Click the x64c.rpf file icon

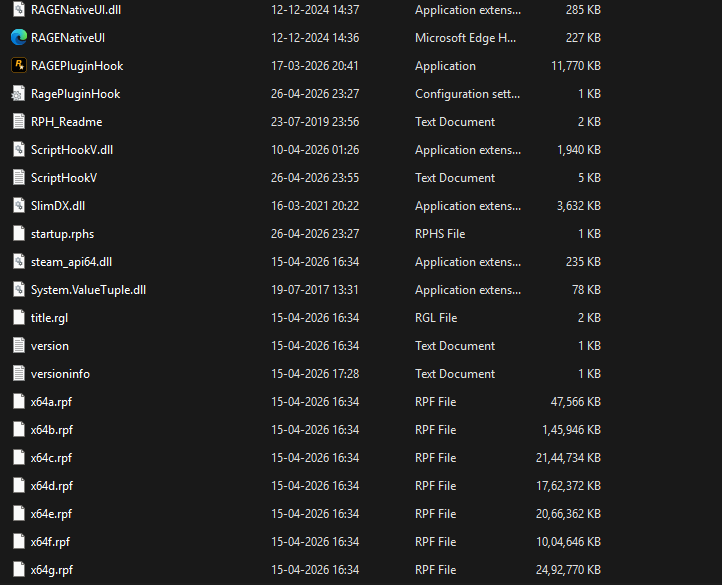[19, 458]
